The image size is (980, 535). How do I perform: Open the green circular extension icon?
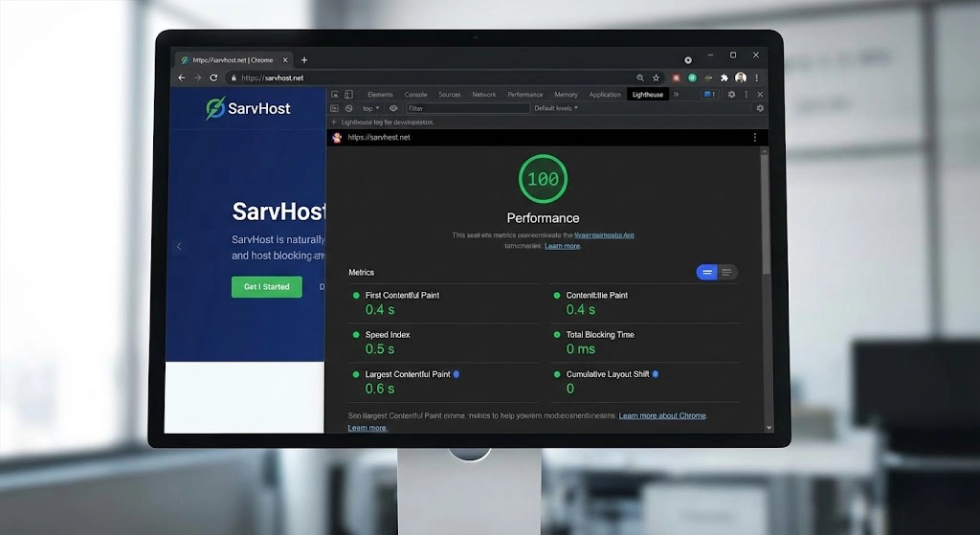click(x=693, y=78)
